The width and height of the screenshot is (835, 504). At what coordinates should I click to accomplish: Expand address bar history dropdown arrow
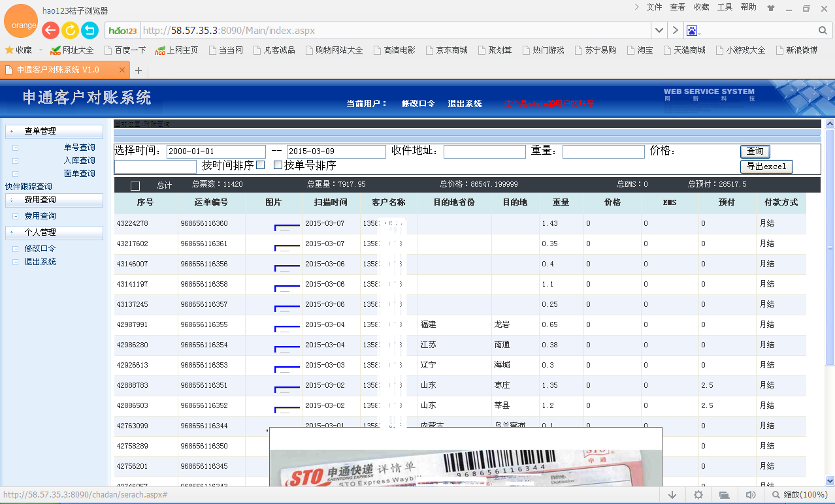point(659,31)
